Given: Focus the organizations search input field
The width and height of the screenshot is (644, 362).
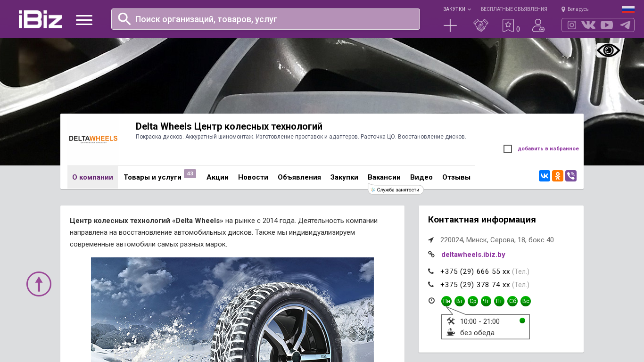Looking at the screenshot, I should click(x=265, y=19).
